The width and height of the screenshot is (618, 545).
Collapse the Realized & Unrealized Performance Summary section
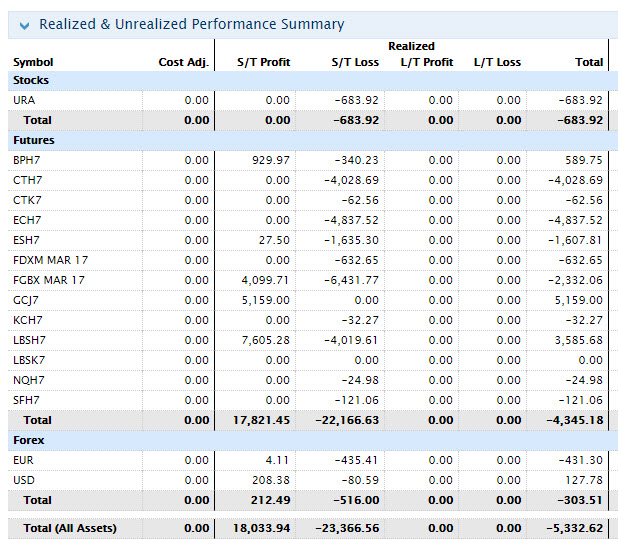[23, 25]
